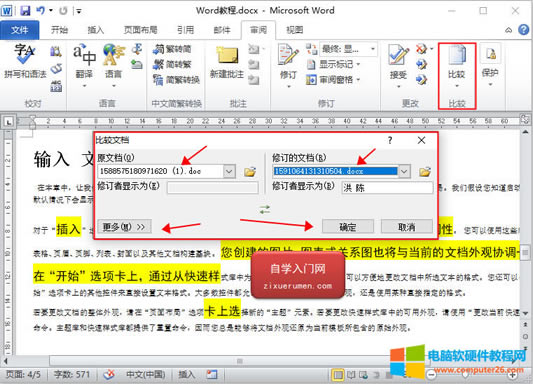Viewport: 533px width, 384px height.
Task: Browse for the original document with the folder icon
Action: click(250, 171)
